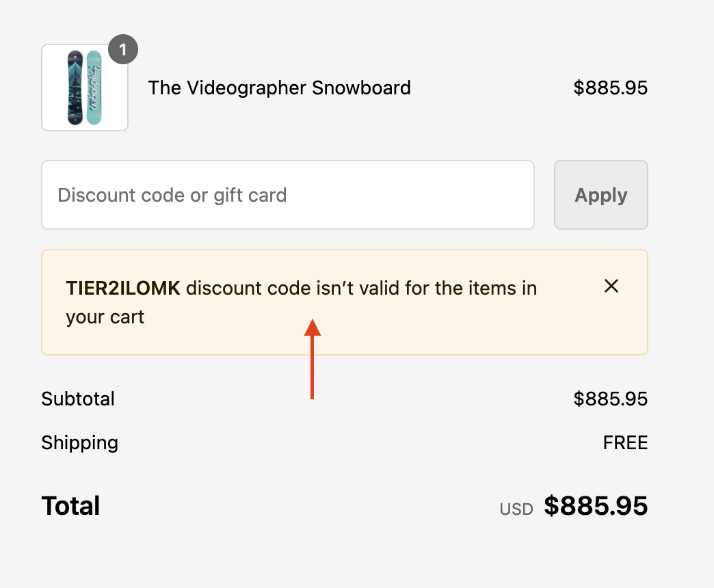
Task: Click the yellow discount warning banner
Action: point(345,302)
